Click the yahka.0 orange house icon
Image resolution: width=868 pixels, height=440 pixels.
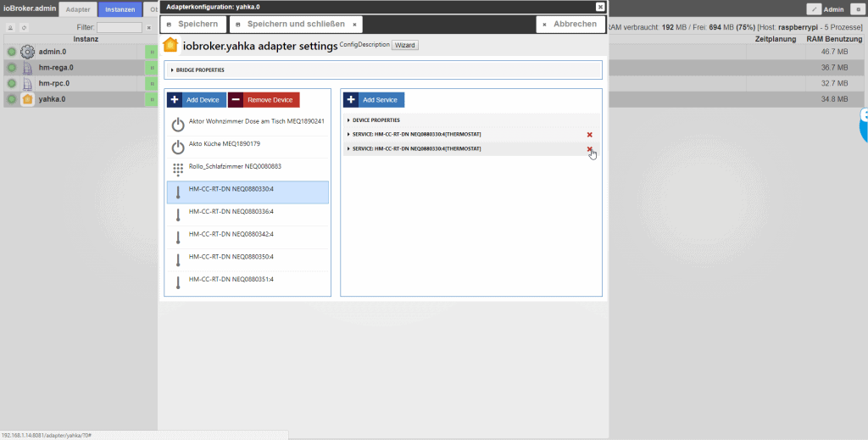27,100
